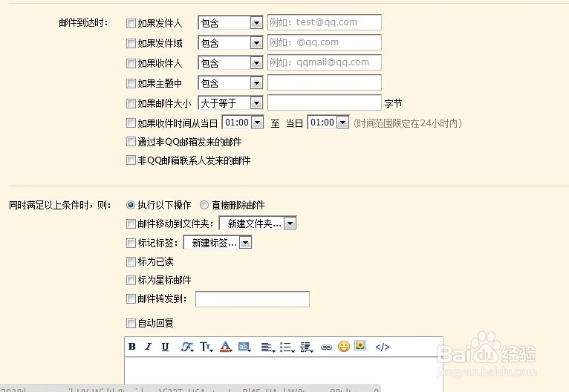Open 包含 dropdown for 如果收件人
The image size is (569, 392).
(230, 62)
